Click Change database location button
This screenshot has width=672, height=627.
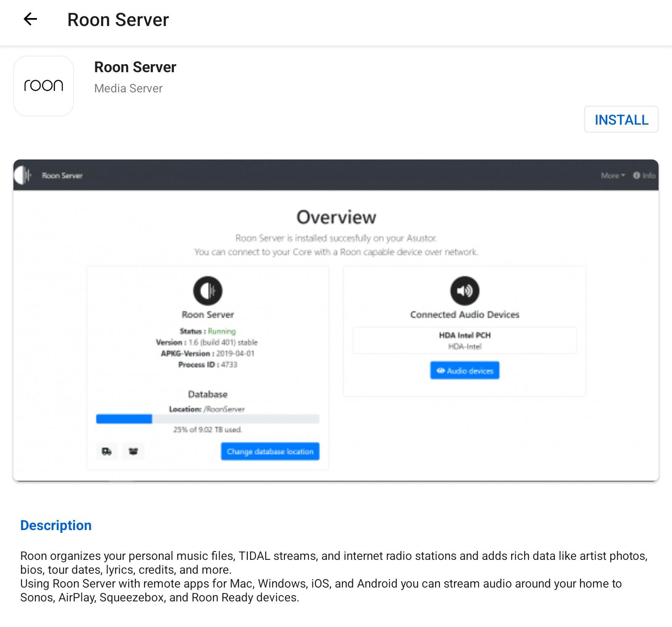point(270,452)
